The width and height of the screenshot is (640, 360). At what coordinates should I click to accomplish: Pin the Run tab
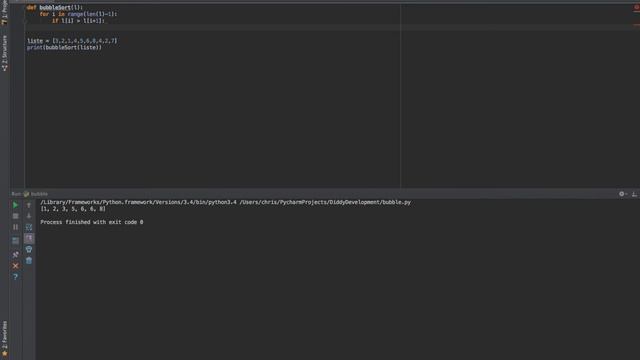click(16, 255)
